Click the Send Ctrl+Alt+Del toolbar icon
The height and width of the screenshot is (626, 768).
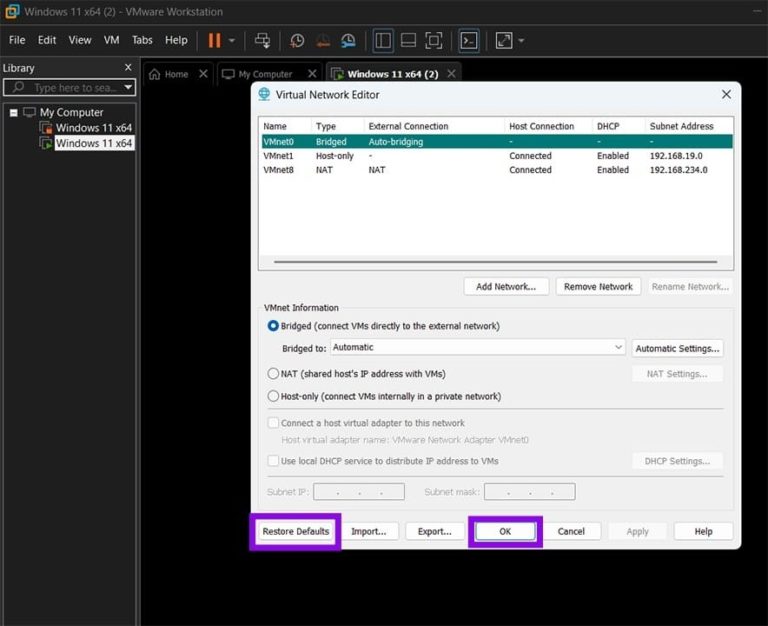[x=263, y=41]
